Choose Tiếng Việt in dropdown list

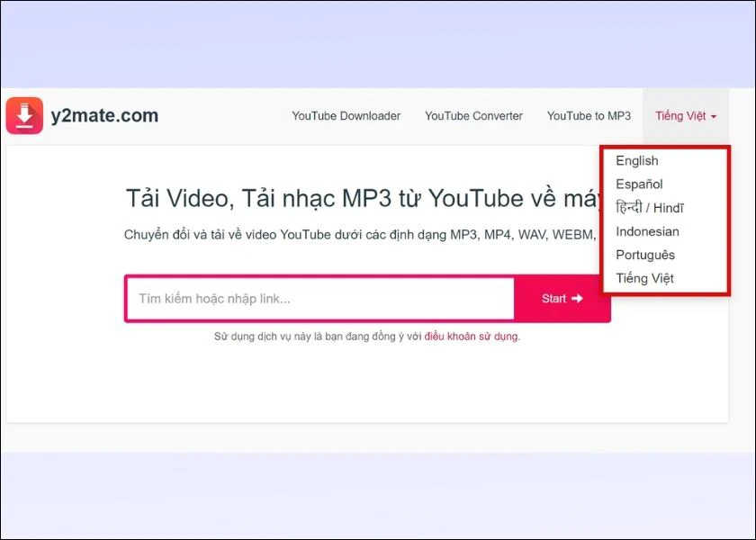644,278
